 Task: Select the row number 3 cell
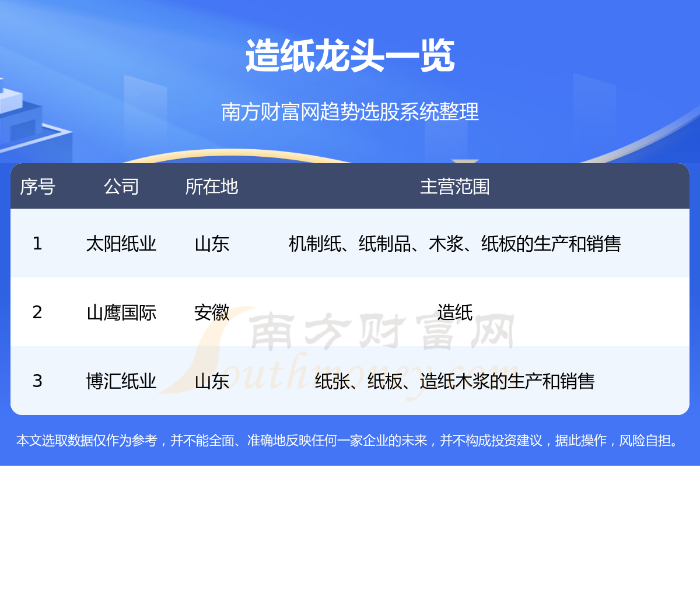click(37, 381)
